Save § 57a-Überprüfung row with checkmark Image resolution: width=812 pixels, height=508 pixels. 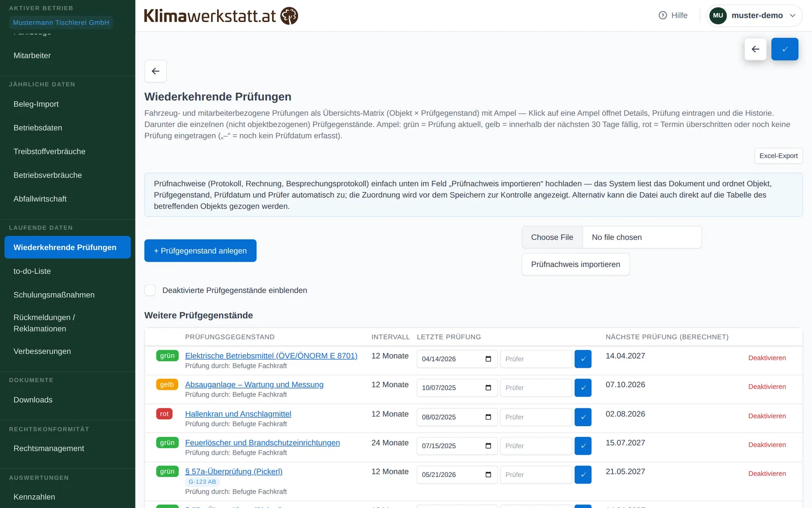click(x=583, y=474)
